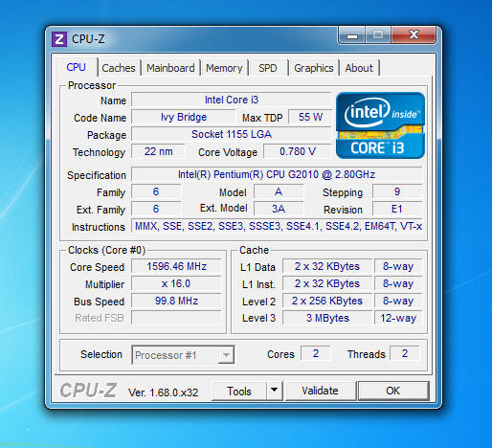Click the maximize button of CPU-Z
492x448 pixels.
pos(378,35)
